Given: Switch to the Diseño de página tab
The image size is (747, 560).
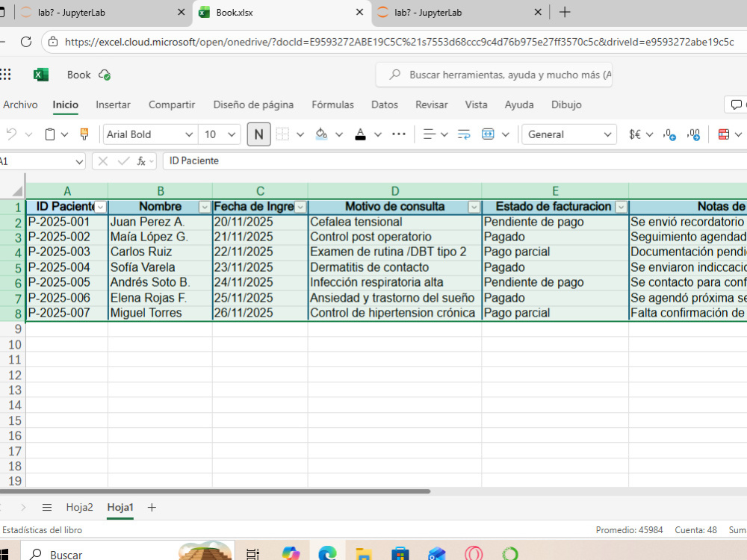Looking at the screenshot, I should coord(253,105).
